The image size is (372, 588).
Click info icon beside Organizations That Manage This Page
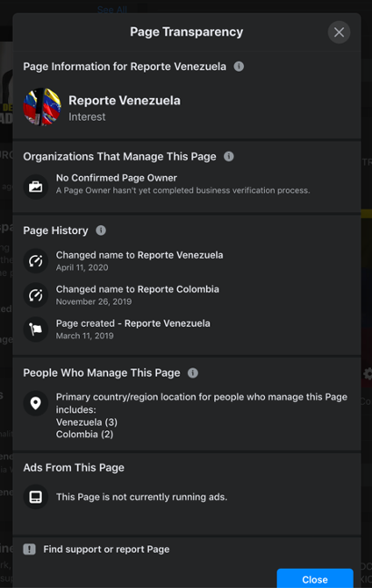[x=229, y=156]
